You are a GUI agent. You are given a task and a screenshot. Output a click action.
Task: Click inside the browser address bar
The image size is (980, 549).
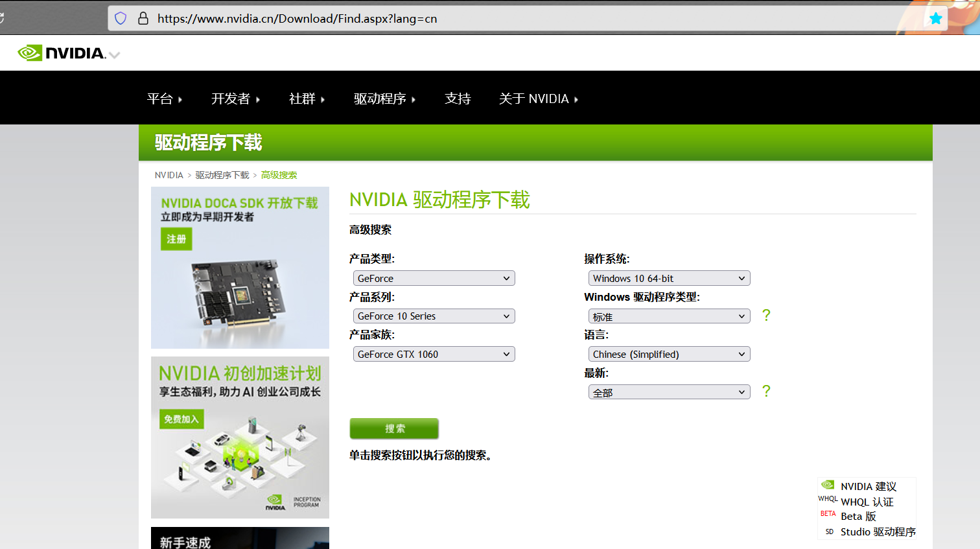tap(389, 18)
